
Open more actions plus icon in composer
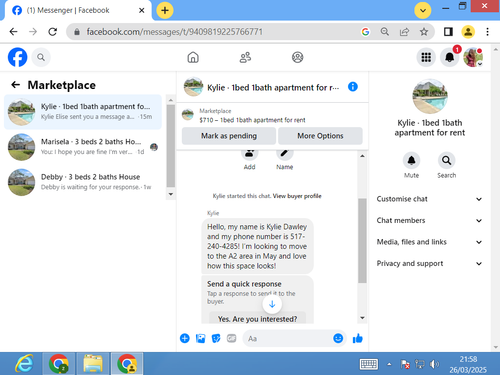[185, 338]
